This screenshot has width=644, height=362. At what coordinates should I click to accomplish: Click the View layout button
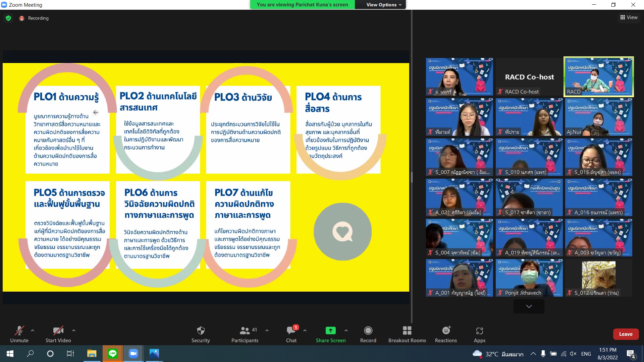[629, 17]
